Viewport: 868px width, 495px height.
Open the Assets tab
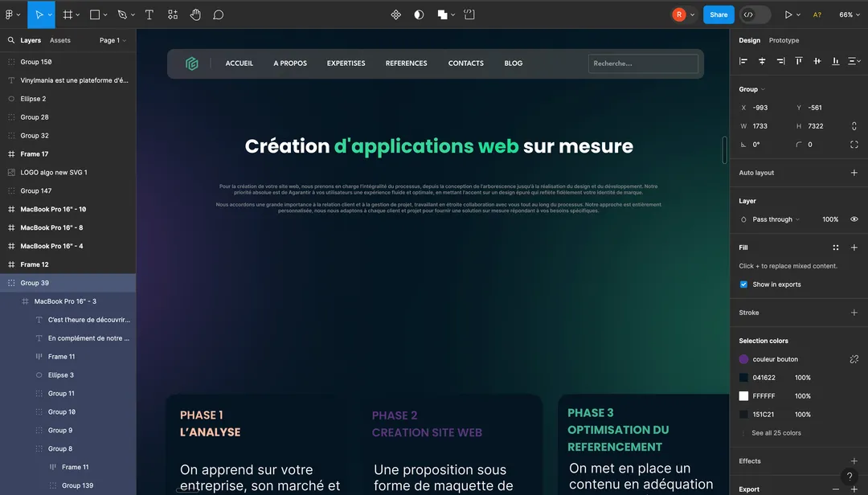[x=60, y=40]
